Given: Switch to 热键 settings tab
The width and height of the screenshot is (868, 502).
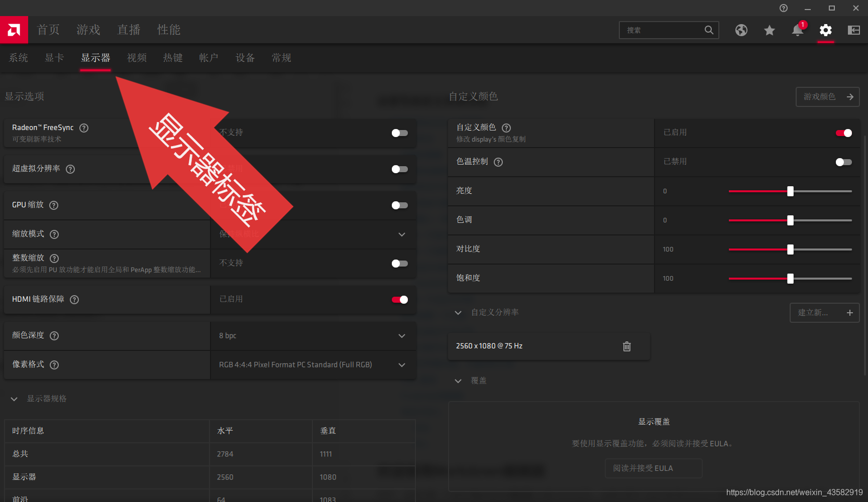Looking at the screenshot, I should point(173,58).
